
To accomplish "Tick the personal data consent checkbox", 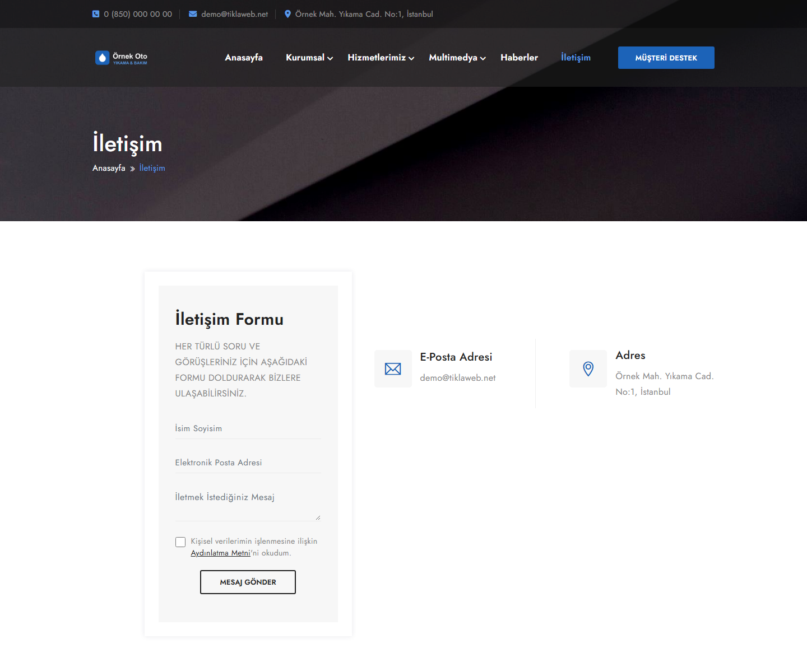I will (180, 542).
